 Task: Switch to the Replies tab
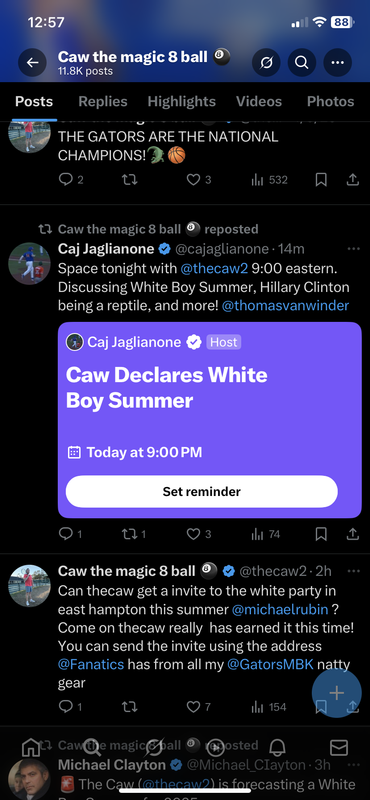[103, 102]
